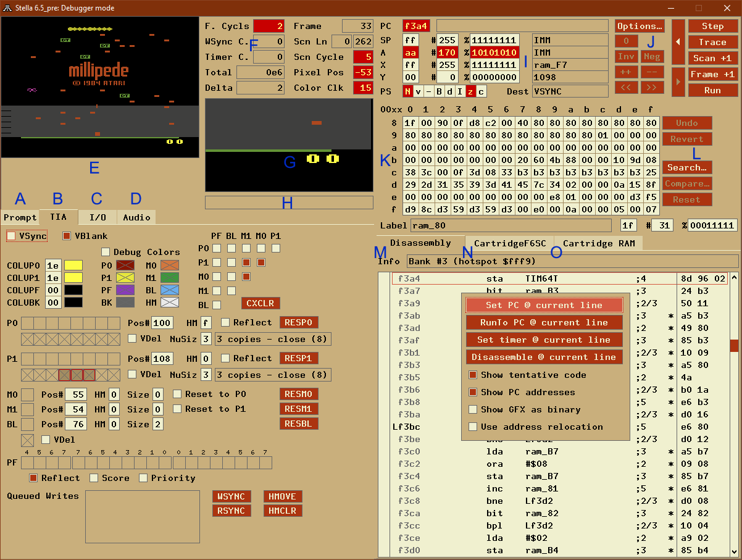Click the Frame +1 button
Image resolution: width=742 pixels, height=560 pixels.
(x=712, y=74)
